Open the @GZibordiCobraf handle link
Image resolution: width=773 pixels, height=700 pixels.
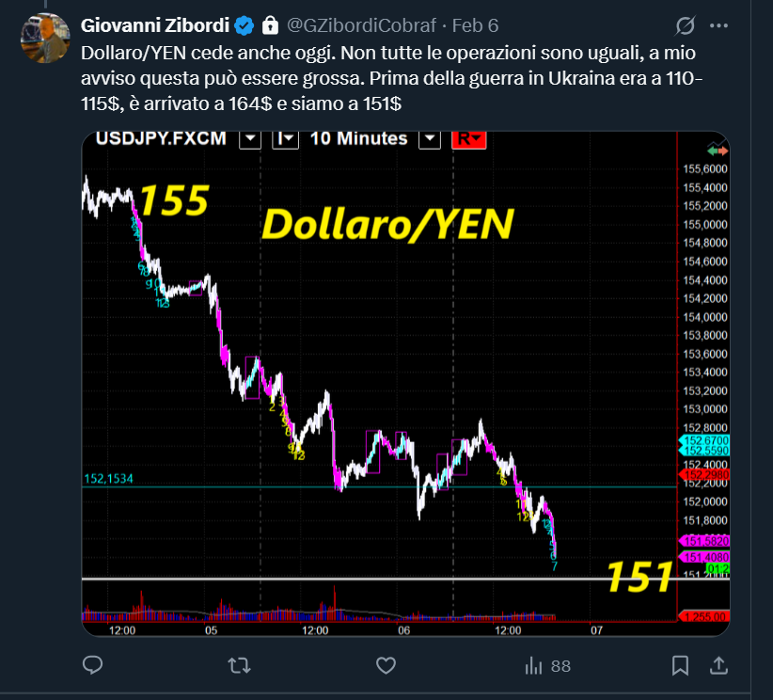click(x=361, y=25)
